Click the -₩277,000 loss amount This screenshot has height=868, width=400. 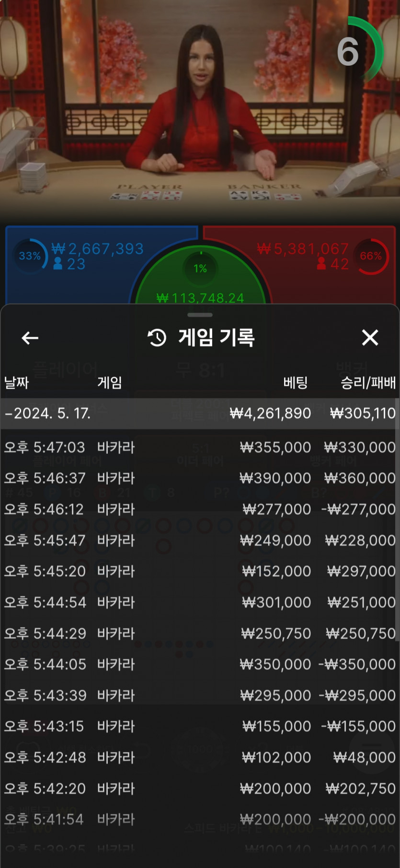click(358, 509)
